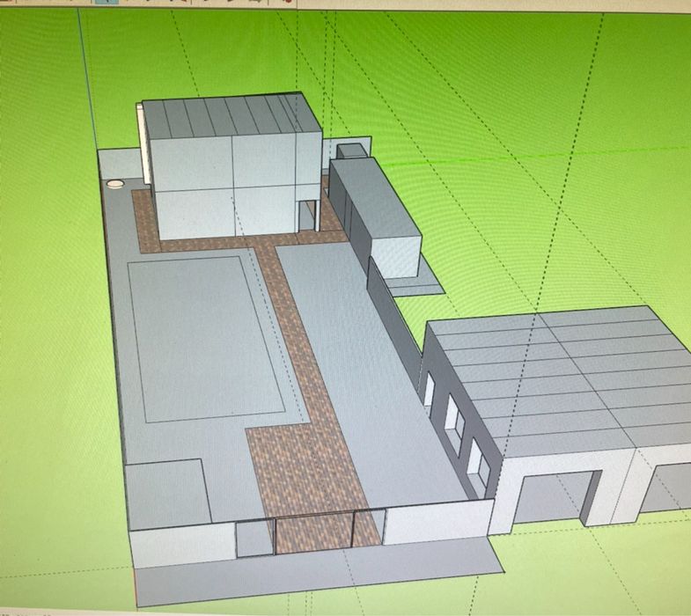Click the striped roof of the tall building
This screenshot has width=691, height=616.
pyautogui.click(x=232, y=115)
